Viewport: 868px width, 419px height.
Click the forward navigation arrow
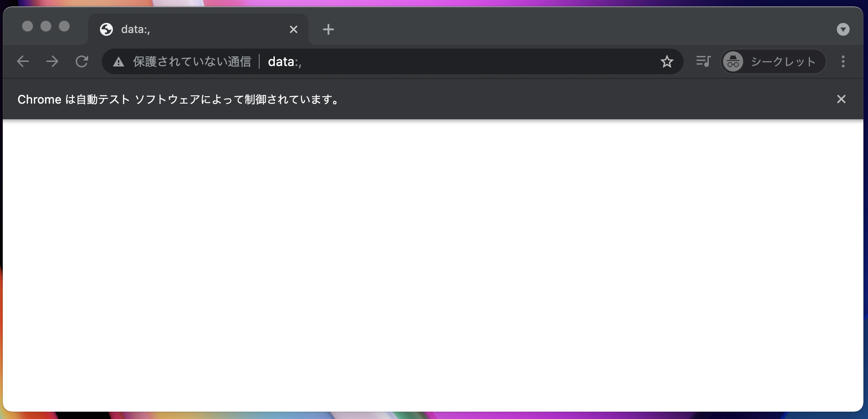(x=52, y=61)
